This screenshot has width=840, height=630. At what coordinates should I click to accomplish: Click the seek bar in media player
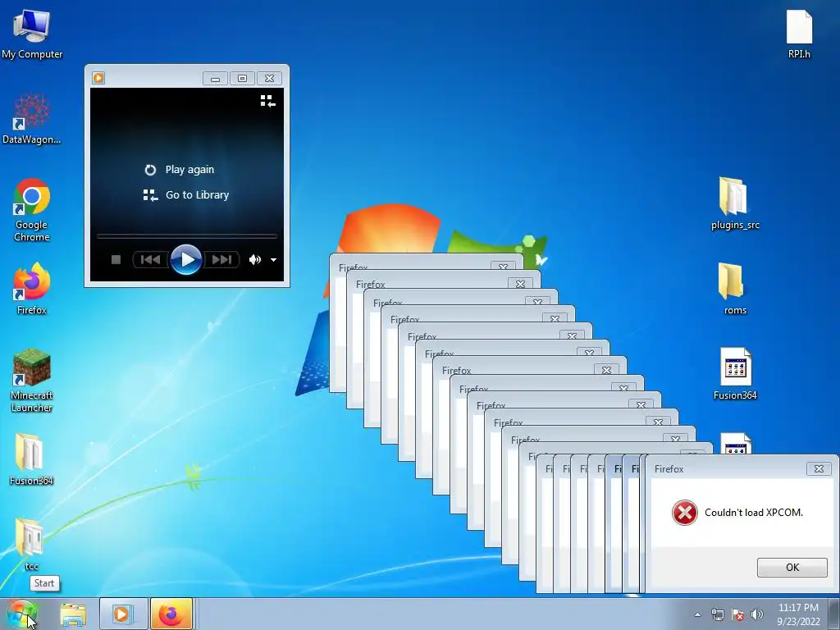coord(186,235)
